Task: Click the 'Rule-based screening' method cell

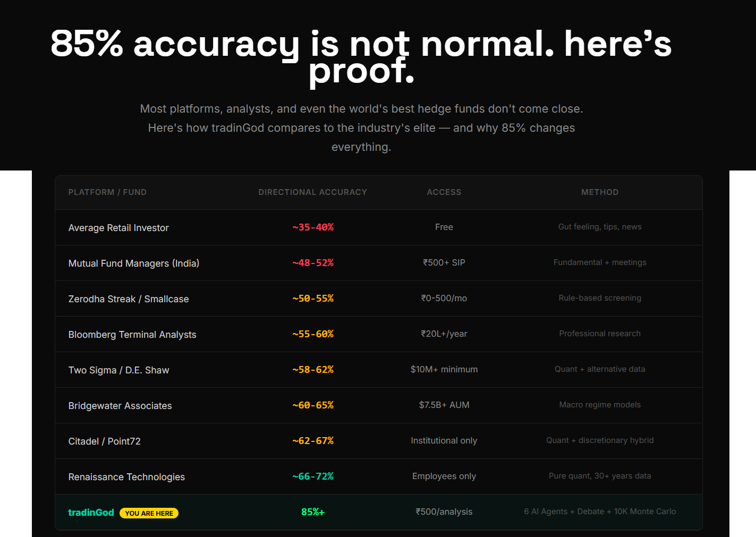Action: 600,298
